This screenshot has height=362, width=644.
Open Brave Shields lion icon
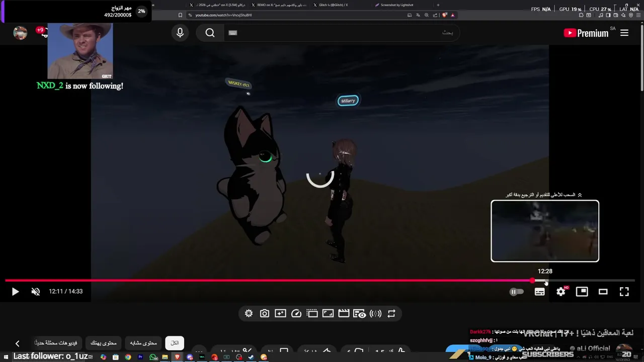point(445,15)
